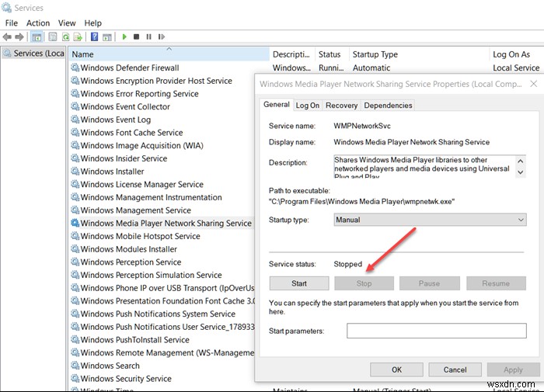Click gear icon of Windows Defender Firewall

[75, 68]
